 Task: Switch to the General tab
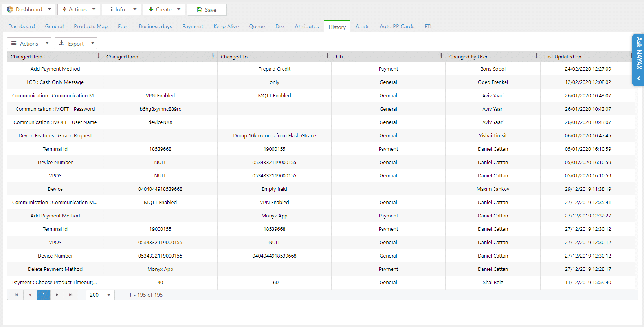click(x=54, y=26)
